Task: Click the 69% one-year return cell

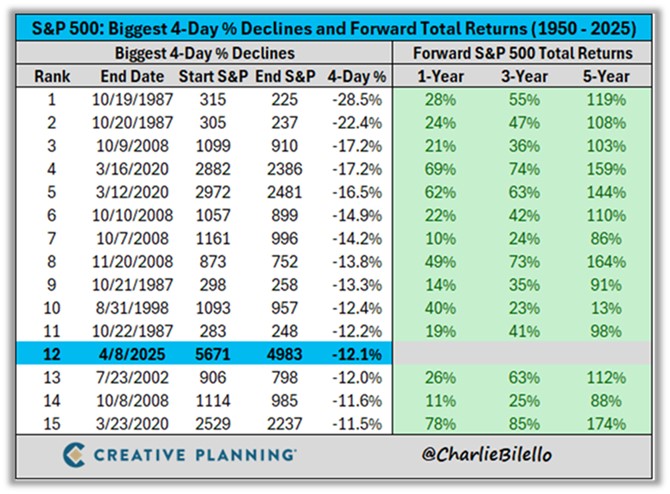Action: [x=435, y=170]
